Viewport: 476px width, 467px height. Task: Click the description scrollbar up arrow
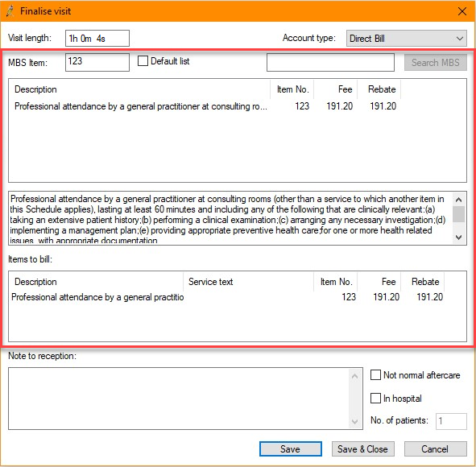(459, 200)
